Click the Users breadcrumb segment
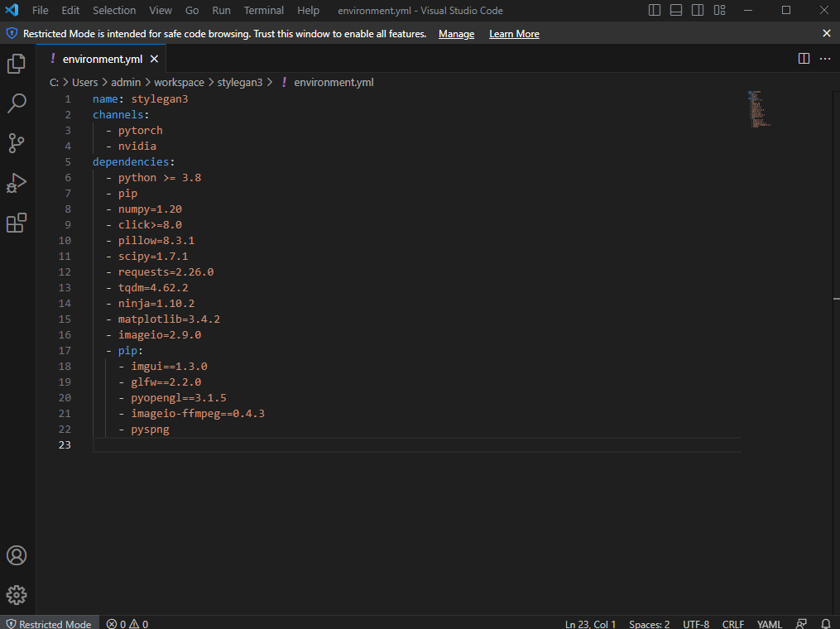This screenshot has height=629, width=840. pyautogui.click(x=84, y=82)
